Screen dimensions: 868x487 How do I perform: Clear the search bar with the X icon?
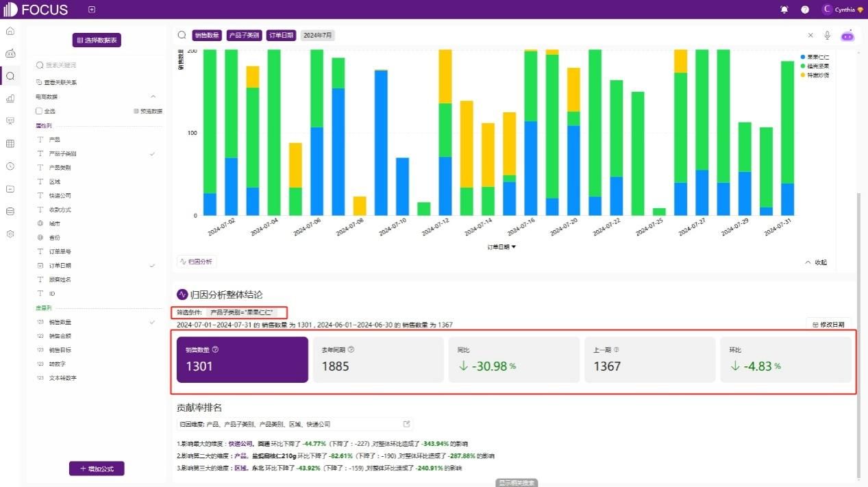point(810,35)
